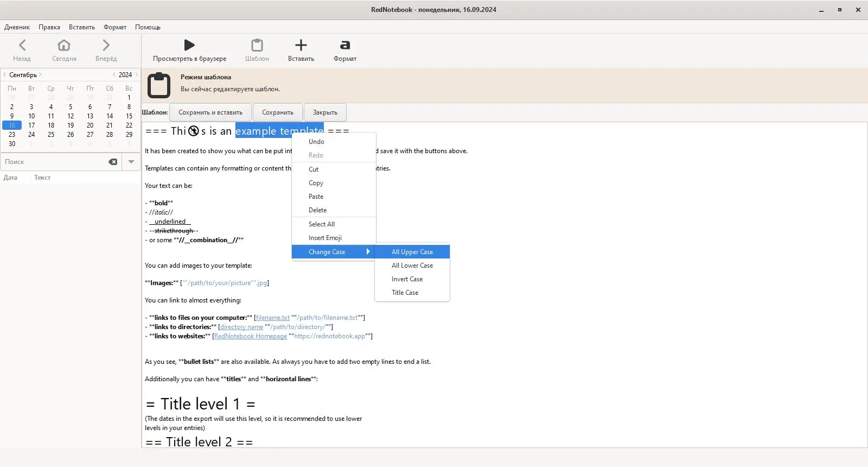Jump to today with Сегодня home icon
Screen dimensions: 868x467
pos(64,45)
